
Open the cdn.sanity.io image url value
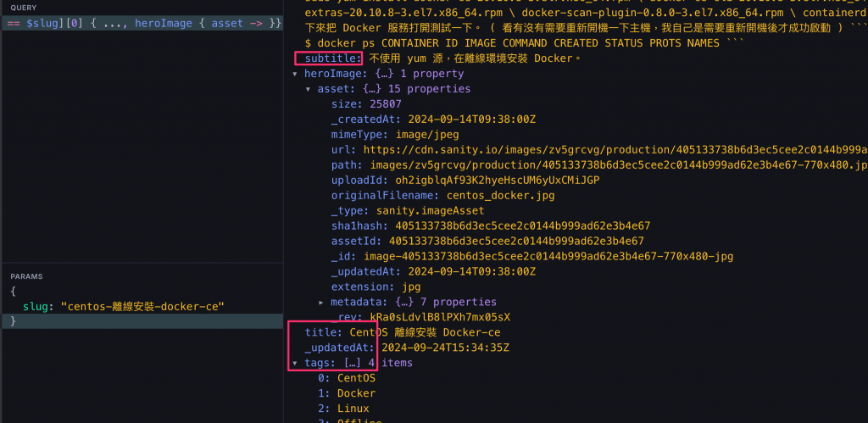coord(615,149)
